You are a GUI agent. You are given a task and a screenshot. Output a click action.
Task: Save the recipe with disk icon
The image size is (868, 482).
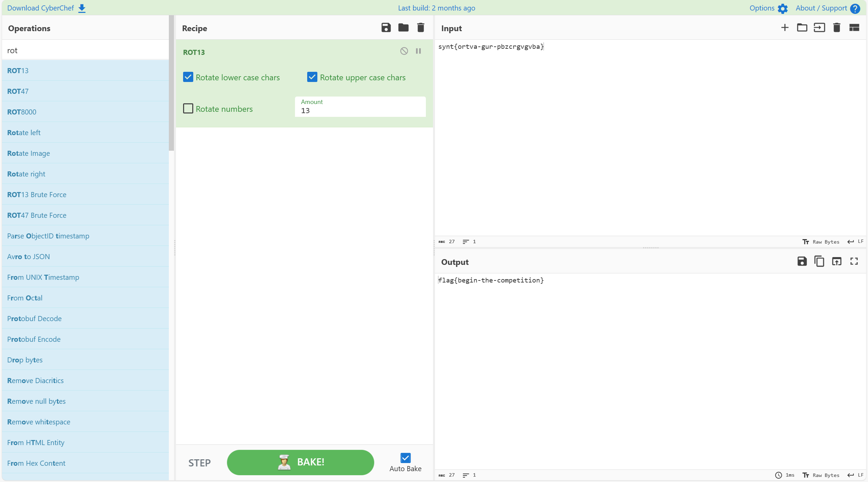click(386, 28)
